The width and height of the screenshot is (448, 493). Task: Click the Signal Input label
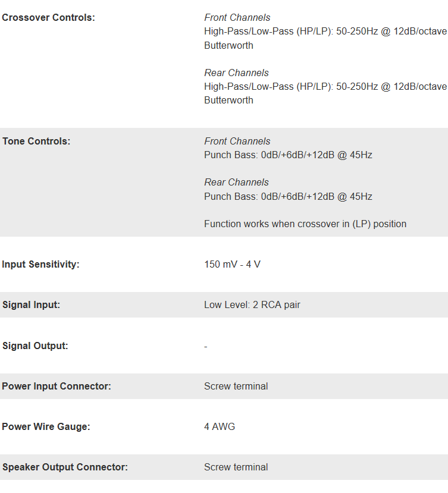pyautogui.click(x=32, y=305)
